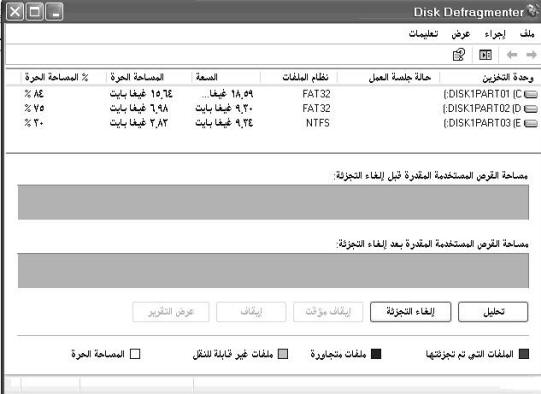Click the ٢,٨٢ غيغا بايت free space cell
This screenshot has width=541, height=394.
tap(139, 123)
